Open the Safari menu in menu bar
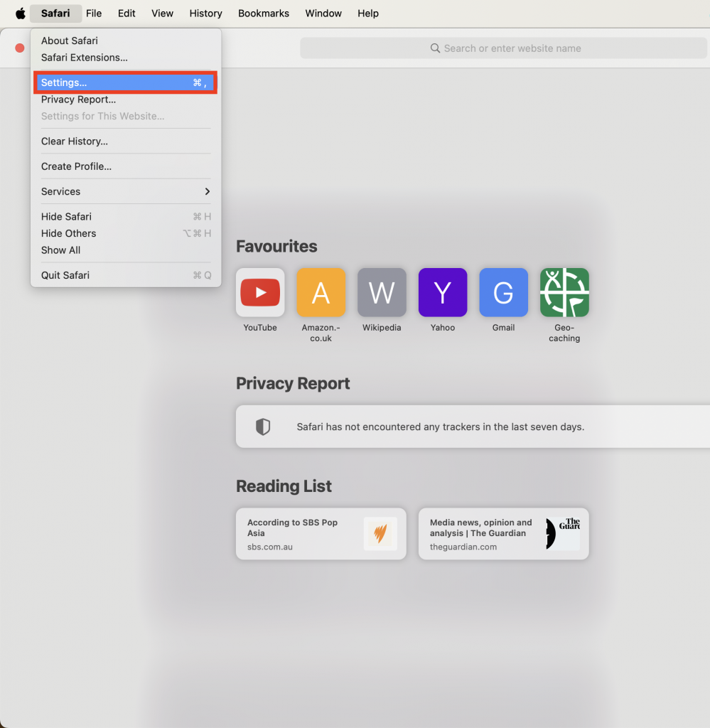This screenshot has height=728, width=710. pyautogui.click(x=55, y=14)
